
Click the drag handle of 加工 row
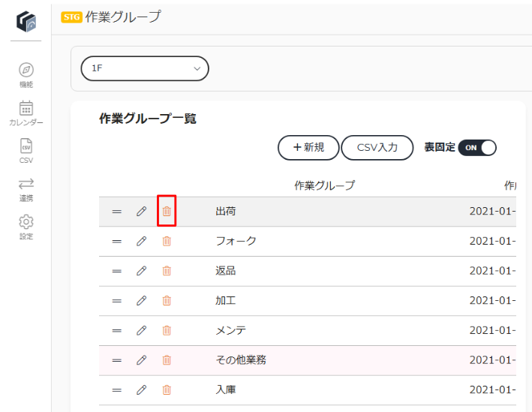coord(117,301)
